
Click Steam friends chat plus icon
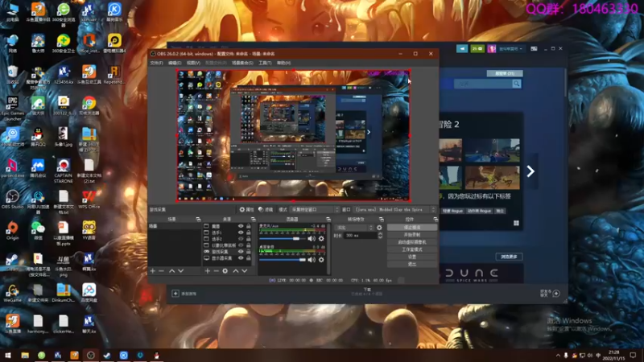(x=556, y=294)
